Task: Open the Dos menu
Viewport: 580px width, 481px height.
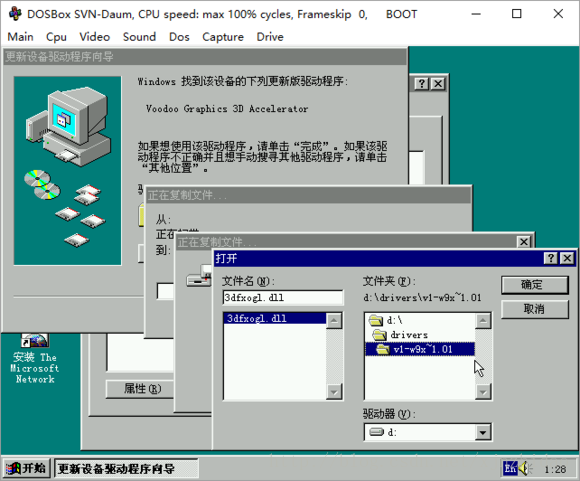Action: tap(179, 37)
